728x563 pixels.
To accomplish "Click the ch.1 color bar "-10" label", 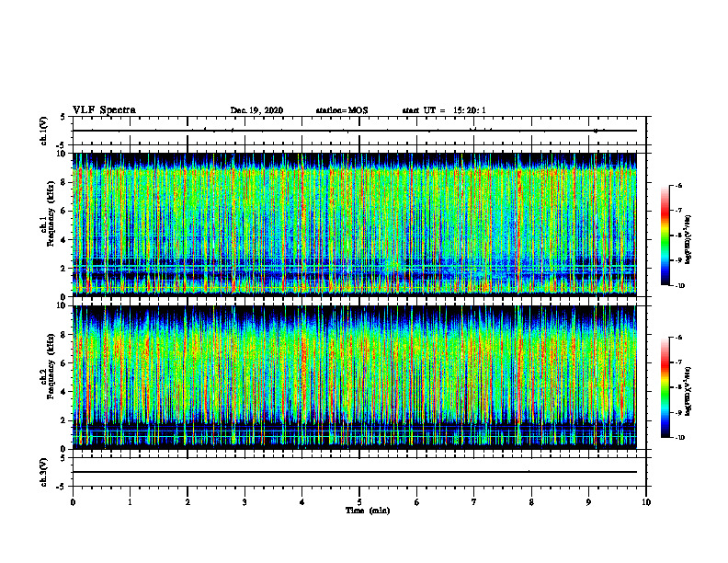I will (x=680, y=286).
